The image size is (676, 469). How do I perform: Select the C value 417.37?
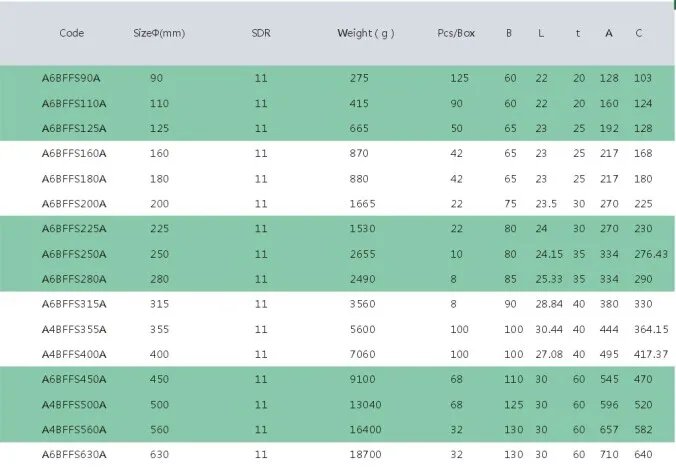[651, 355]
